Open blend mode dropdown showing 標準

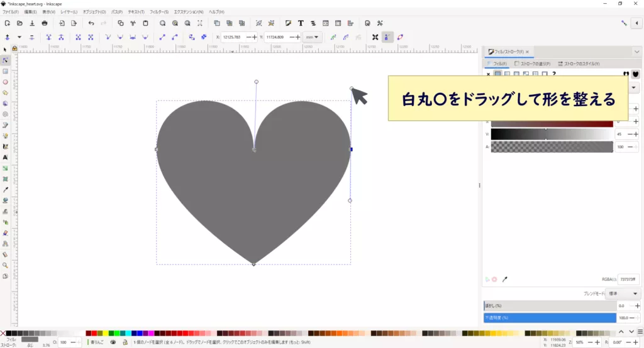623,294
